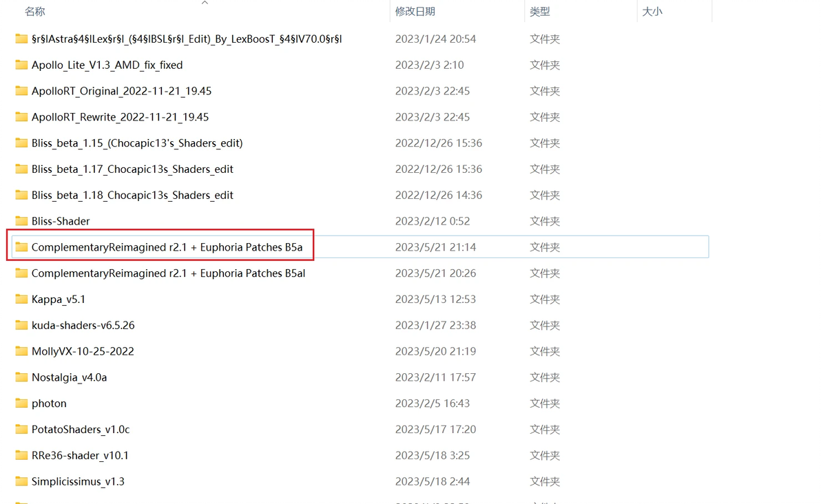Toggle sort direction arrow above the 名称 column

(x=205, y=3)
